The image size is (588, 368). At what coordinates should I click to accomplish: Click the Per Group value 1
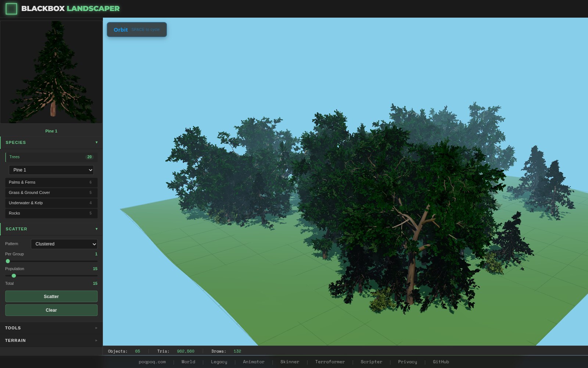pyautogui.click(x=96, y=254)
